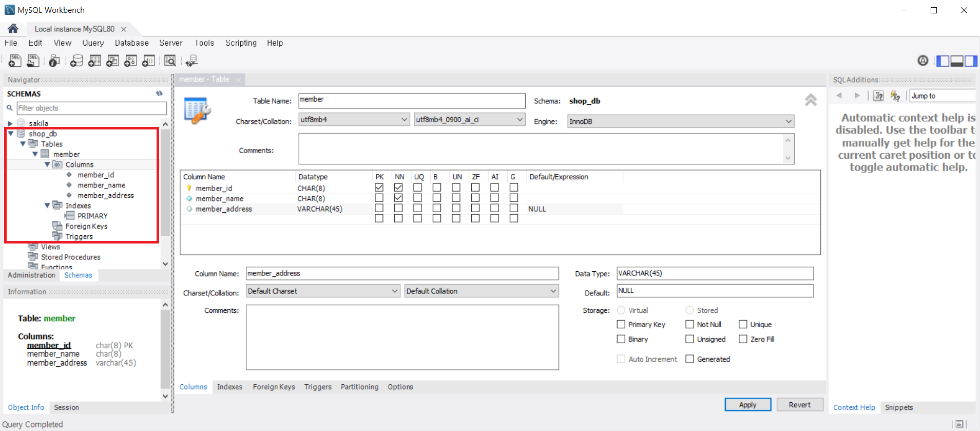The width and height of the screenshot is (980, 431).
Task: Open the Default Collation dropdown
Action: tap(482, 291)
